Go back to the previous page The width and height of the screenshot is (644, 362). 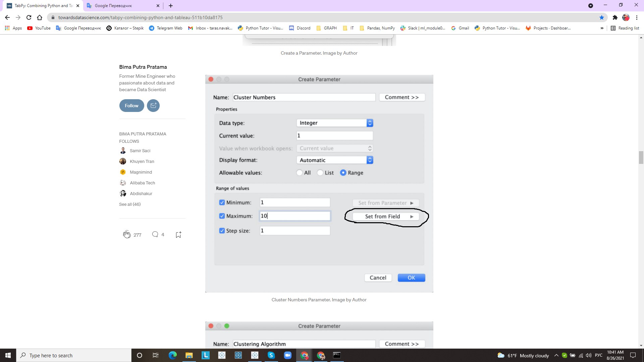pyautogui.click(x=7, y=17)
